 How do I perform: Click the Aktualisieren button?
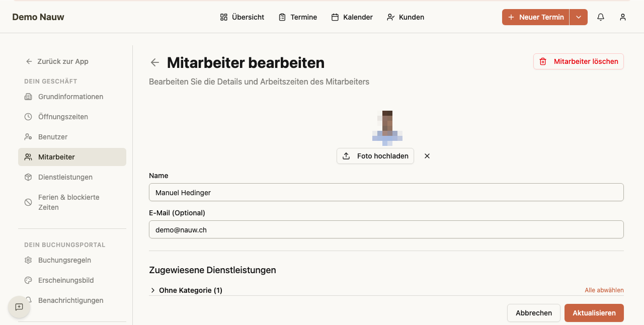tap(594, 313)
